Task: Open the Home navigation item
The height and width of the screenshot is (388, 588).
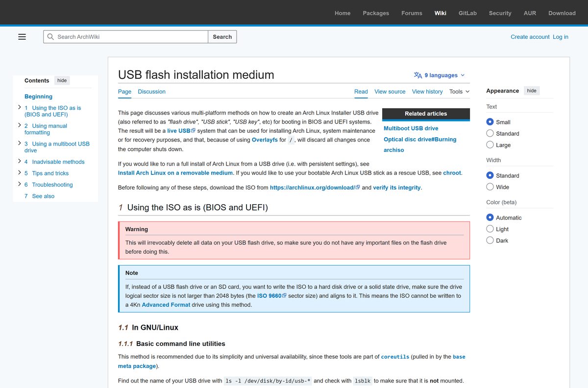Action: point(343,13)
